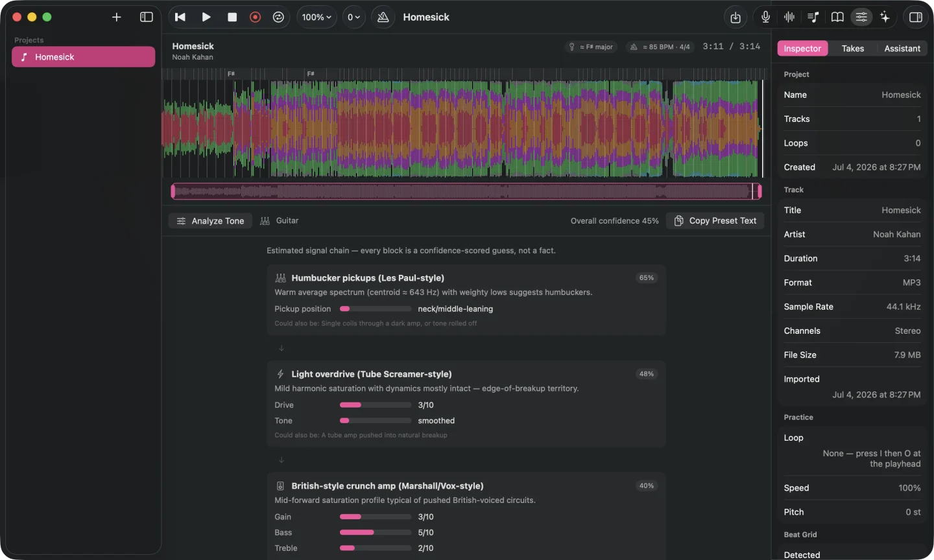Click the Humbucker pickups (Les Paul-style) heading
This screenshot has height=560, width=934.
point(368,278)
